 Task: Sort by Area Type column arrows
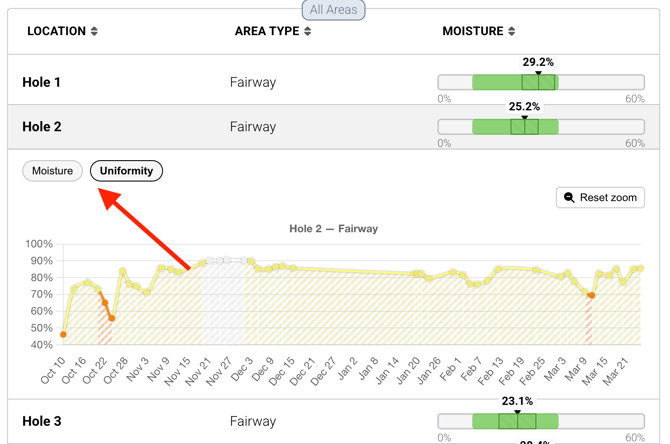pos(307,31)
